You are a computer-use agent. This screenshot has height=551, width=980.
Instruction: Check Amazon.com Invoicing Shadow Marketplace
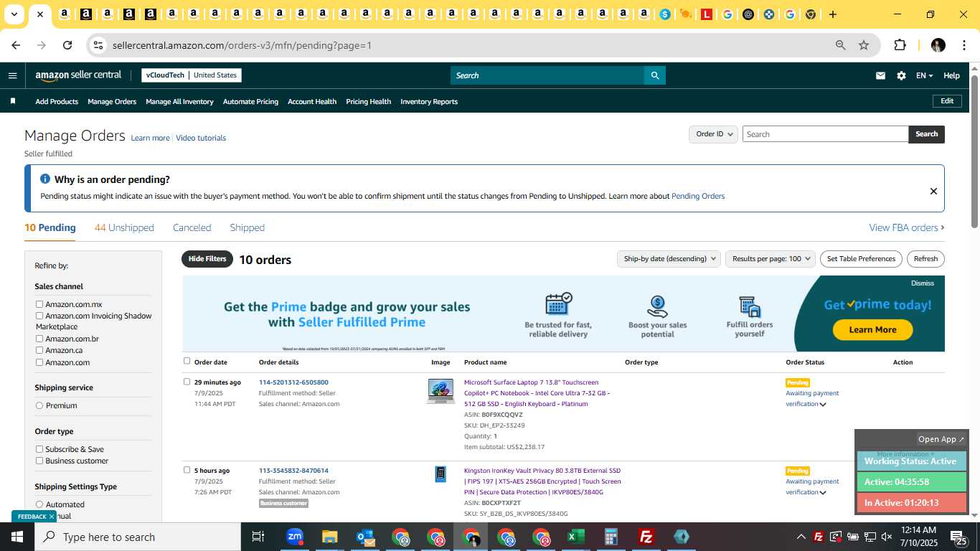tap(39, 316)
